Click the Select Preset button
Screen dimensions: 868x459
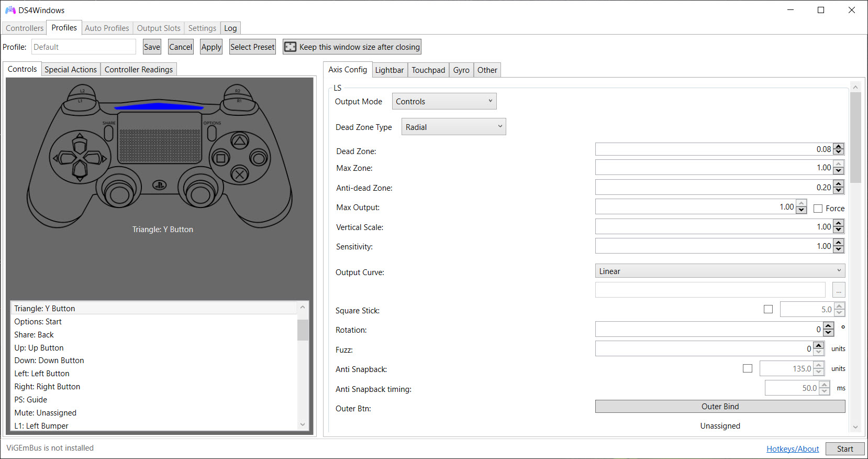(x=252, y=47)
